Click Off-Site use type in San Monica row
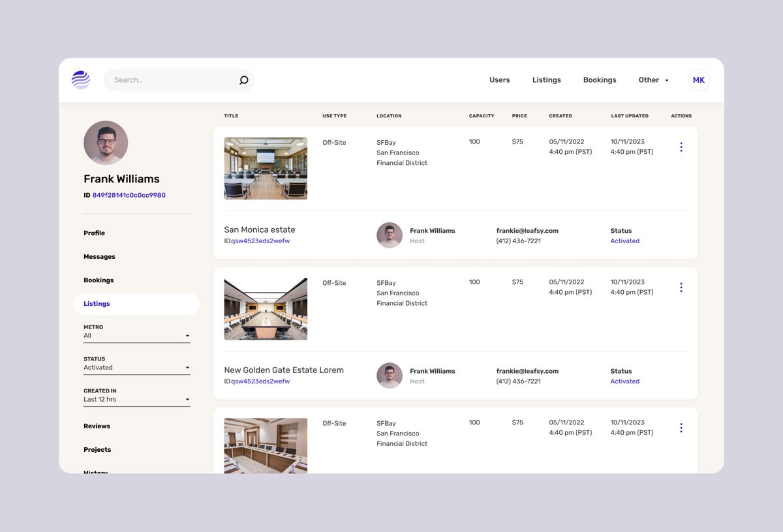The image size is (783, 532). (334, 142)
